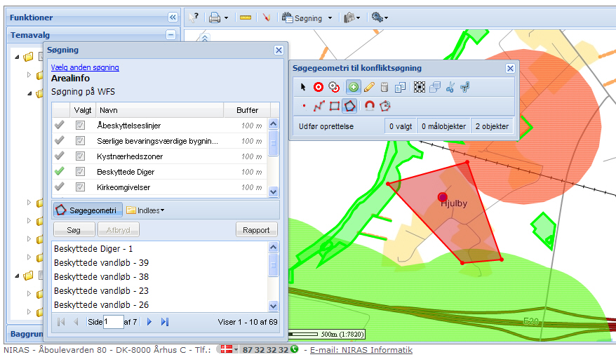The height and width of the screenshot is (364, 616).
Task: Click the red target select icon
Action: [319, 87]
